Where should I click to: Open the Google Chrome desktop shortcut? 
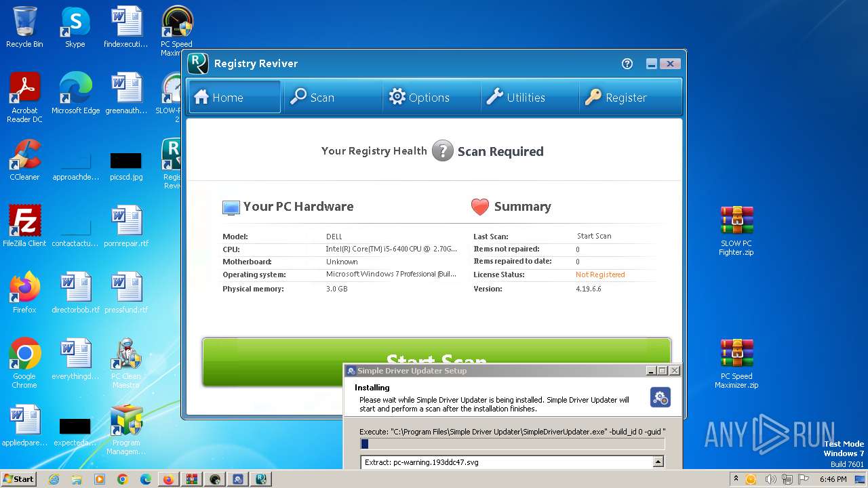24,363
